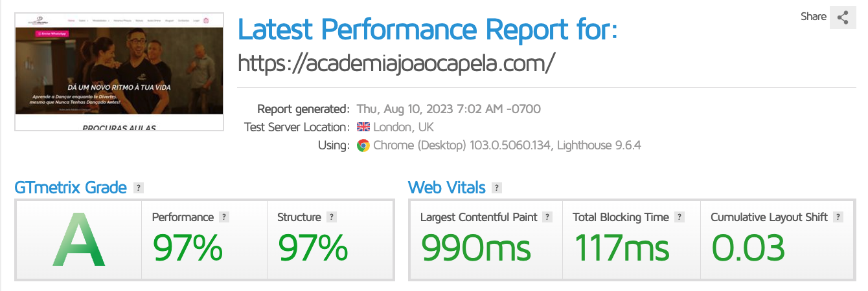The width and height of the screenshot is (868, 291).
Task: Select the 97% Structure score value
Action: coord(313,248)
